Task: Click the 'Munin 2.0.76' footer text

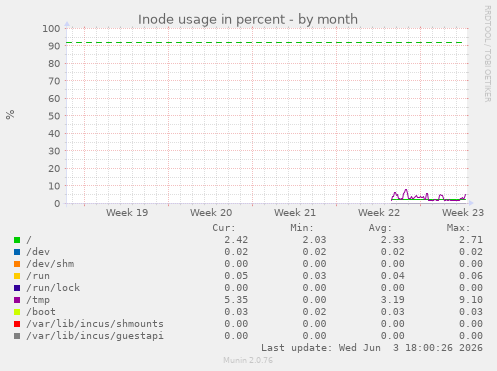Action: point(248,360)
